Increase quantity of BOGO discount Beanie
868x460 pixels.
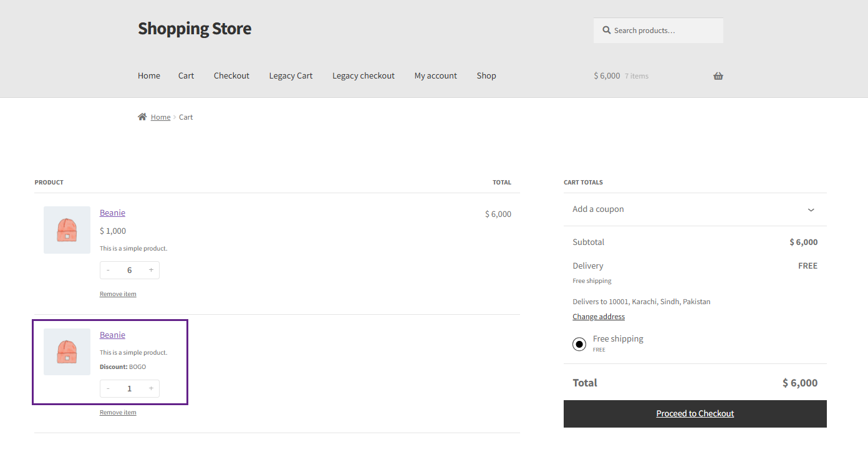pyautogui.click(x=151, y=388)
